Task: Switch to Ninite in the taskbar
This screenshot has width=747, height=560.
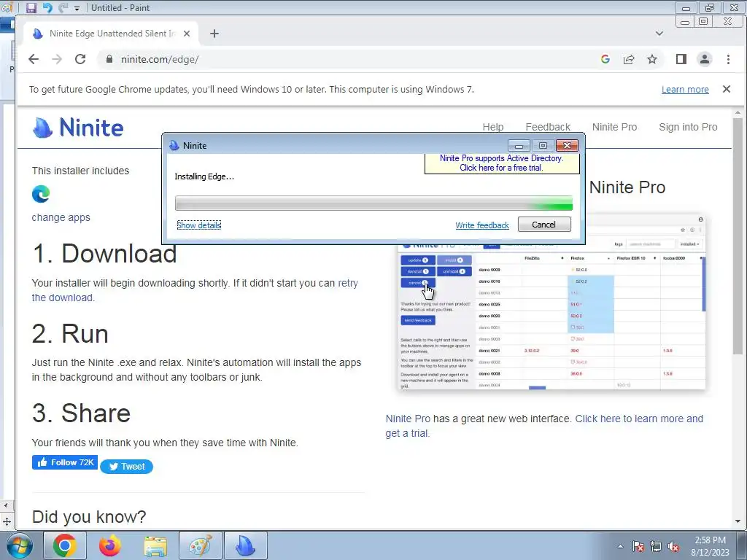Action: tap(245, 545)
